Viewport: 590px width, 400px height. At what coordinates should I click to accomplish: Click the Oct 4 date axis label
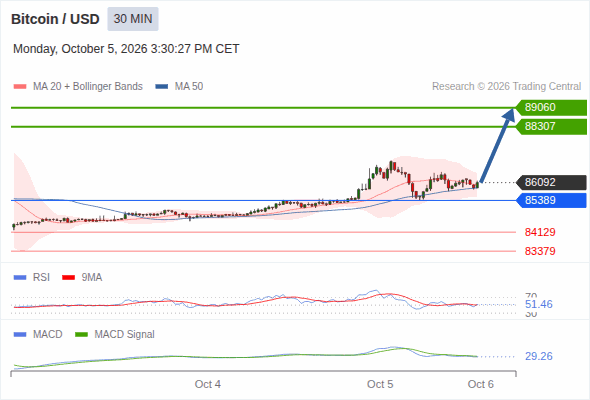point(208,384)
